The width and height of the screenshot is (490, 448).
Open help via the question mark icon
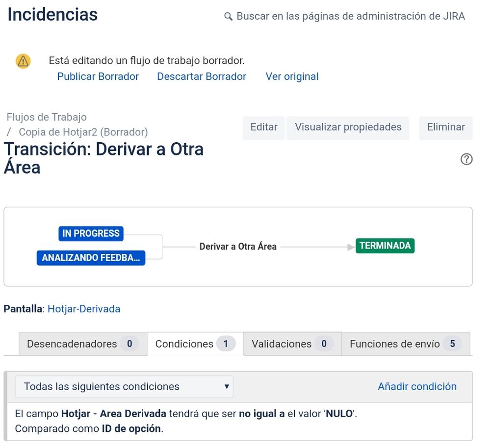(466, 159)
